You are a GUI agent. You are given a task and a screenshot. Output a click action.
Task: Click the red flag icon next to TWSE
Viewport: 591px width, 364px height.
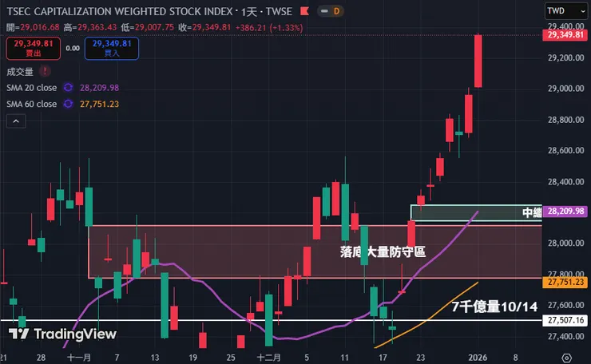tap(304, 11)
